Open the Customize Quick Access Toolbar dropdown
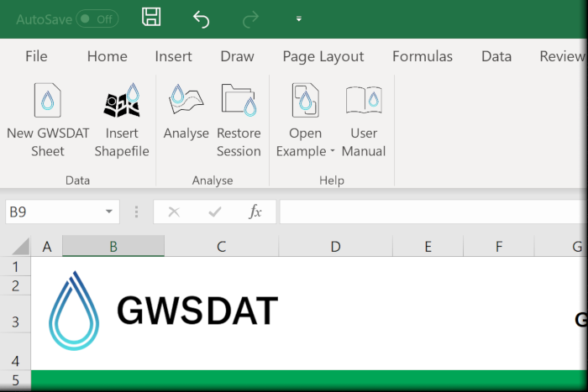The image size is (588, 392). (x=299, y=18)
